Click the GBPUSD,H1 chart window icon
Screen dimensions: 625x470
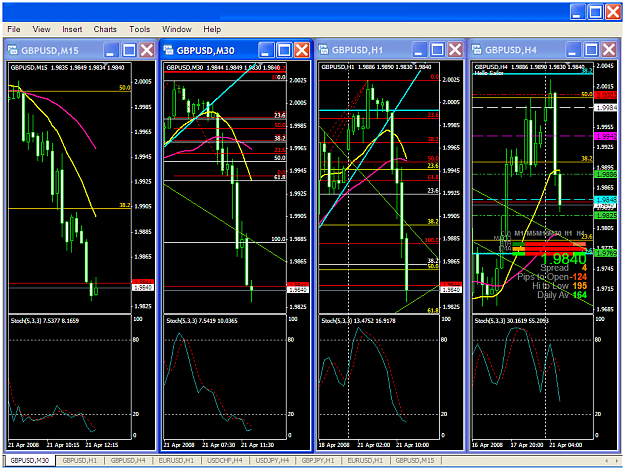pyautogui.click(x=323, y=49)
